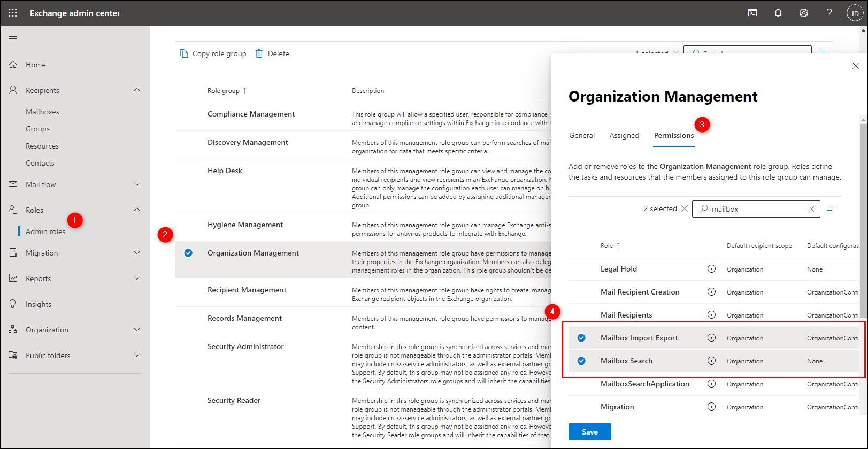Open the Recipient Management role group
The height and width of the screenshot is (449, 868).
(x=247, y=290)
